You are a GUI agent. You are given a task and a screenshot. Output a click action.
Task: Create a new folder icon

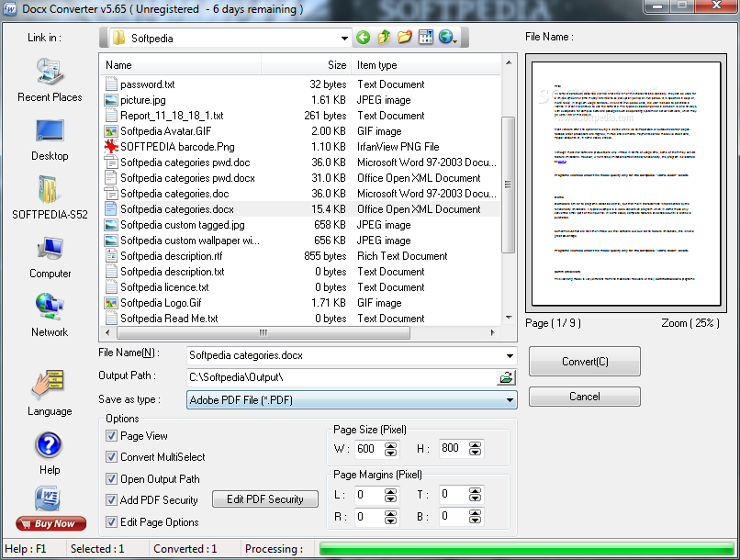pos(405,37)
